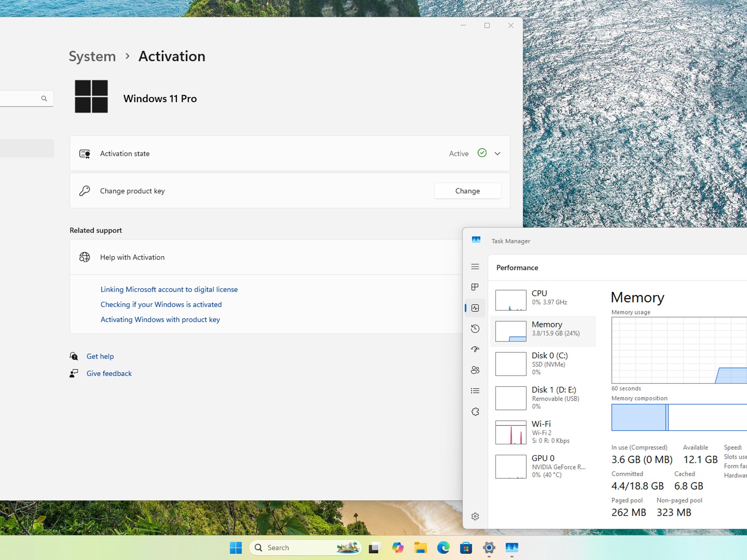
Task: Click the green Active check mark icon
Action: pyautogui.click(x=482, y=153)
